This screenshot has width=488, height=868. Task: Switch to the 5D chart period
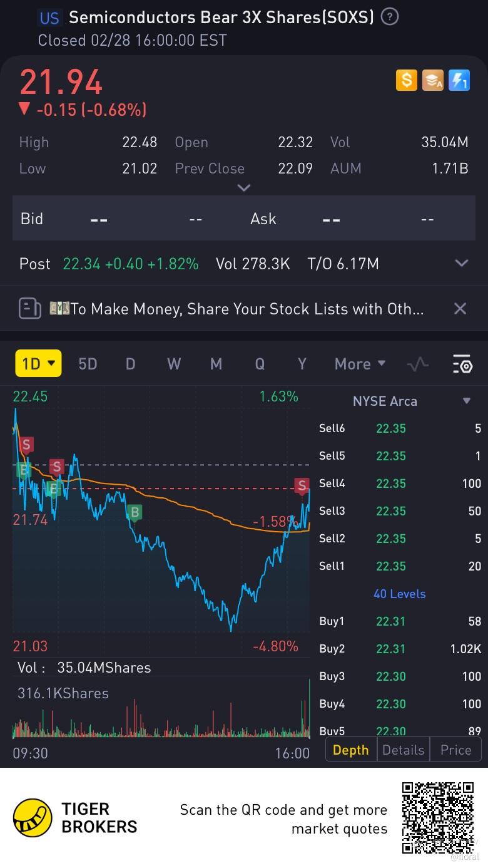point(88,364)
